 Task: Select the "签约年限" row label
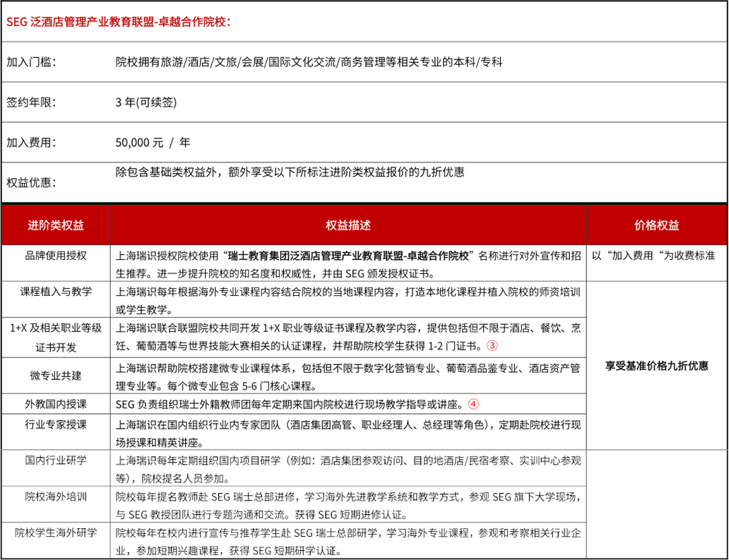(x=31, y=102)
